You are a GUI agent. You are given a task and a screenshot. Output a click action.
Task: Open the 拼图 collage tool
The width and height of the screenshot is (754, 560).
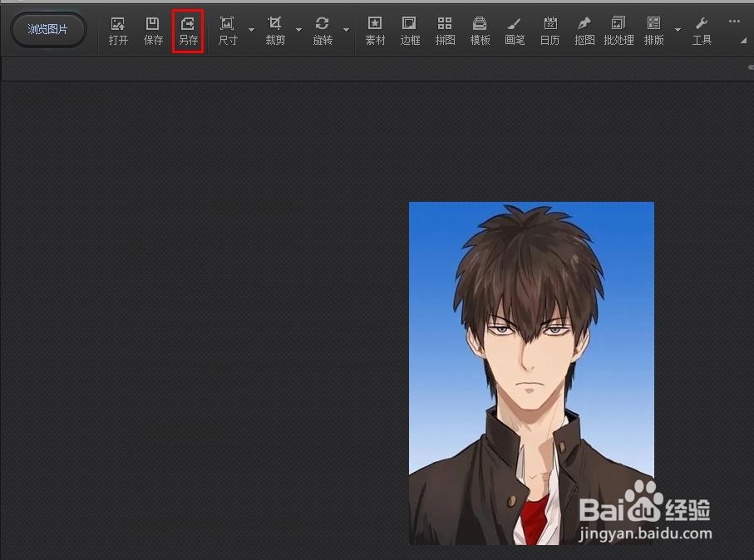(445, 31)
